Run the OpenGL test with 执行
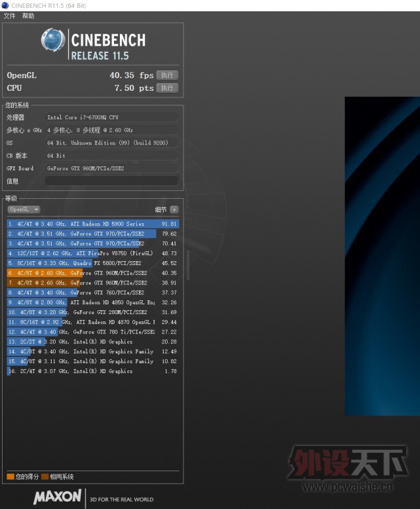 point(167,76)
